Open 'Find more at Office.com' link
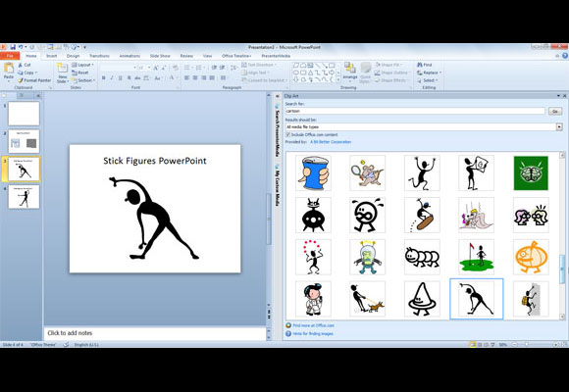 pos(313,325)
